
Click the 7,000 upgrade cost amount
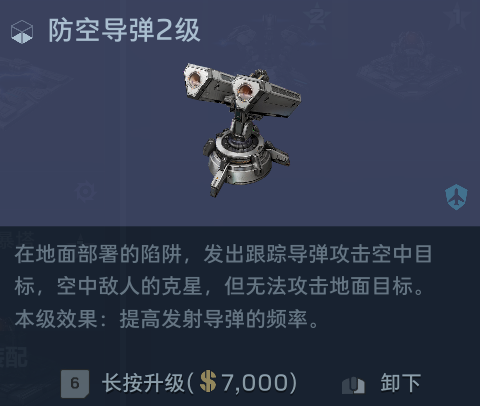click(255, 383)
